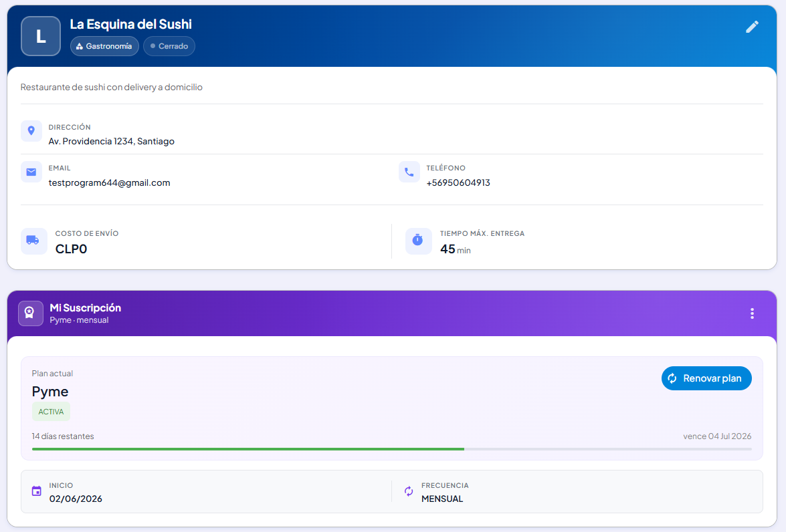This screenshot has width=786, height=532.
Task: Click the Gastronomía category chip
Action: pos(104,46)
